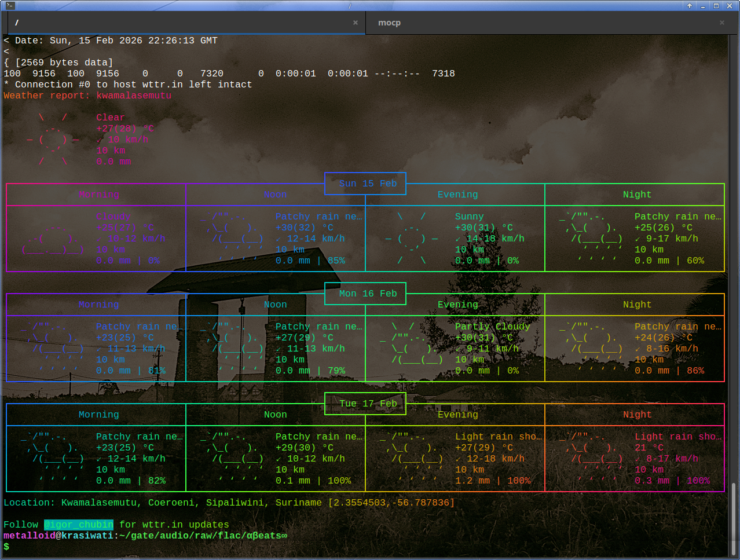Click the Clear sun ASCII art icon

click(x=53, y=140)
